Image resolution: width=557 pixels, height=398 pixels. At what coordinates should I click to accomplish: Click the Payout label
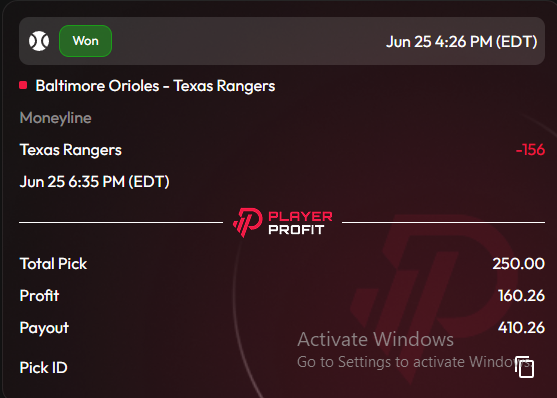tap(44, 328)
